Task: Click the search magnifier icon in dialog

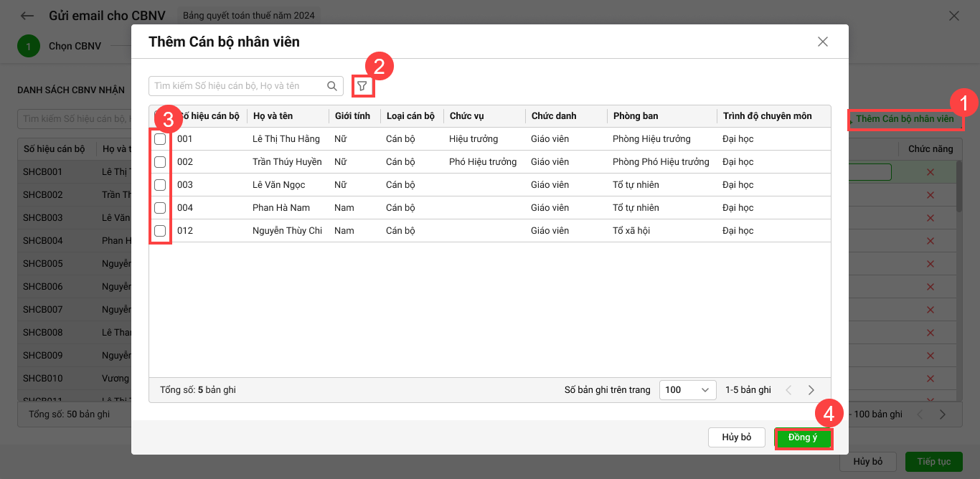Action: [332, 86]
